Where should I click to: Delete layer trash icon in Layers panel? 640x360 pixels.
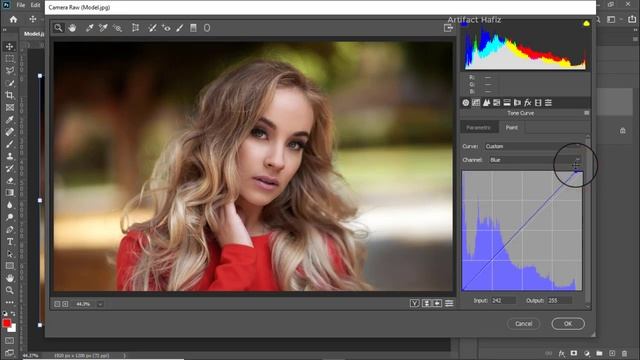tap(624, 353)
